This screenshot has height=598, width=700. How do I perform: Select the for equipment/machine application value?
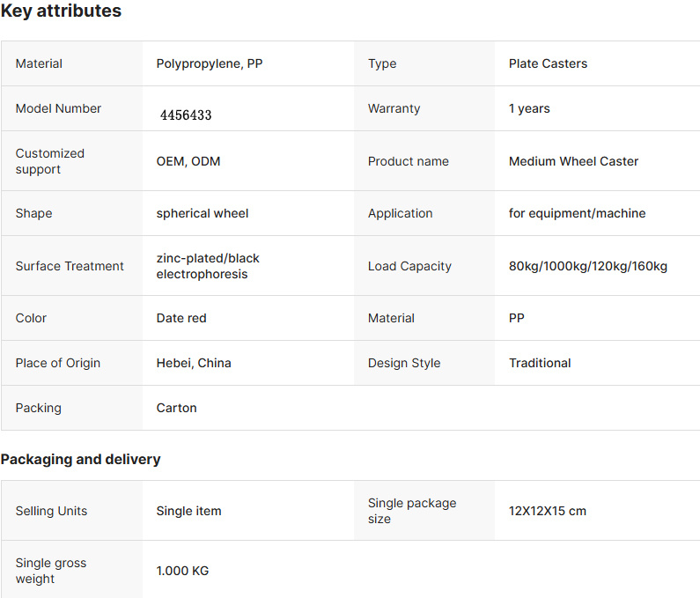coord(577,213)
